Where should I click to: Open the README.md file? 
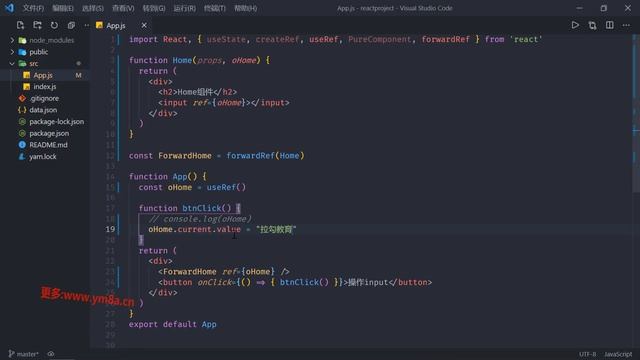coord(48,145)
